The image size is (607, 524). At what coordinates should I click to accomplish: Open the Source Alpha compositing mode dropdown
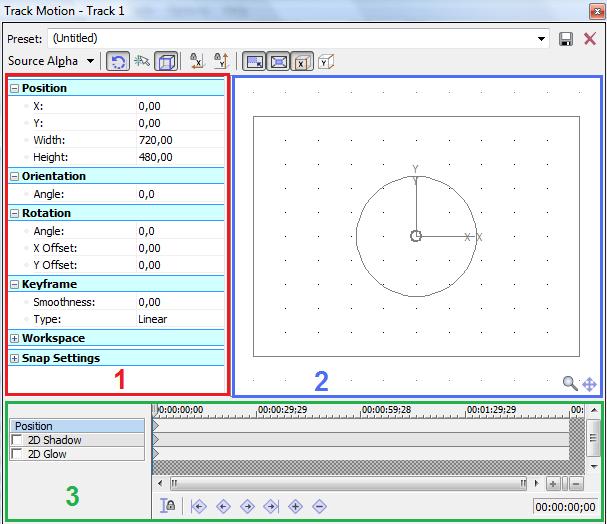(x=91, y=61)
